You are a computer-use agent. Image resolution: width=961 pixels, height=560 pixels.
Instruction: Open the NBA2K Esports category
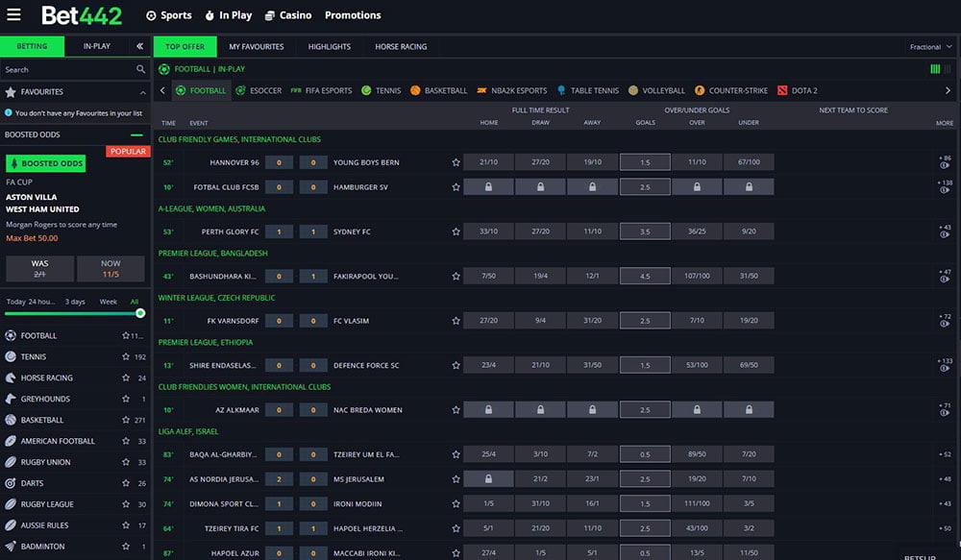[512, 90]
